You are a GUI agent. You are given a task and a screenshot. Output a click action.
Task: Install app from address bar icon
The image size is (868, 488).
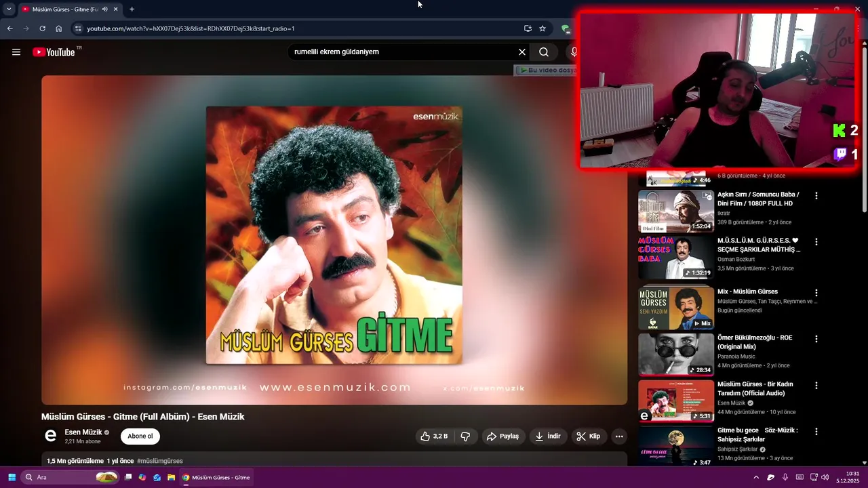tap(528, 28)
